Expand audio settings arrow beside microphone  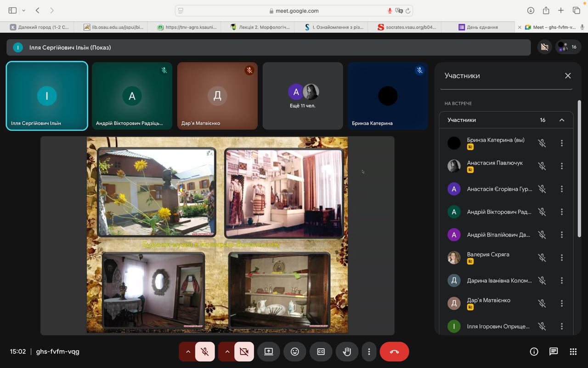[x=187, y=351]
